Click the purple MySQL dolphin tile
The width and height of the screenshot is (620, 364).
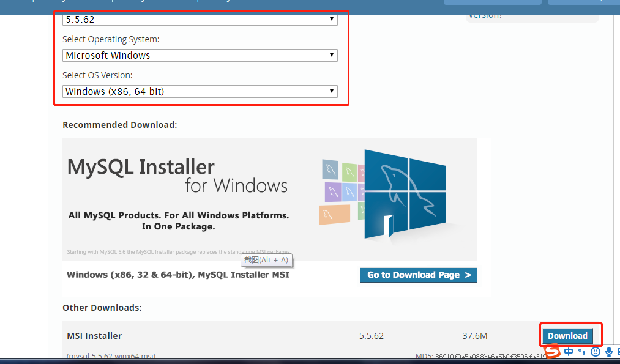click(x=333, y=191)
